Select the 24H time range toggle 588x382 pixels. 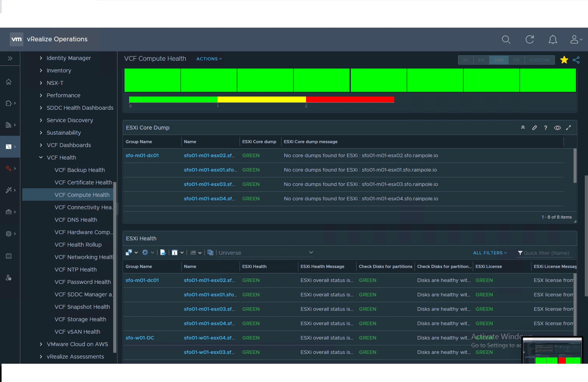click(x=499, y=60)
